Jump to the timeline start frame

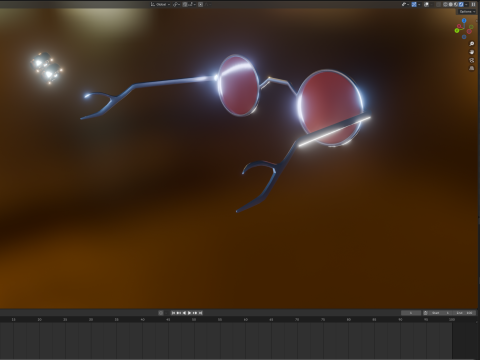pos(173,313)
